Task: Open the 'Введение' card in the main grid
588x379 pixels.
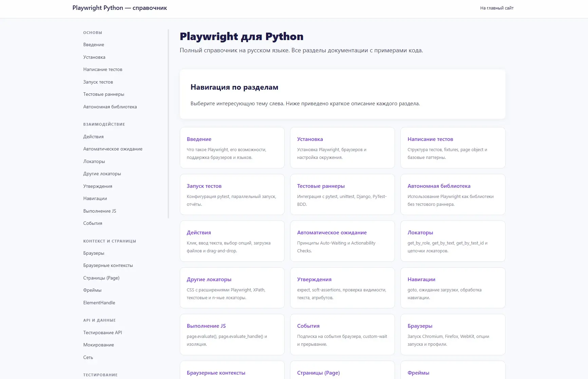Action: click(x=232, y=148)
